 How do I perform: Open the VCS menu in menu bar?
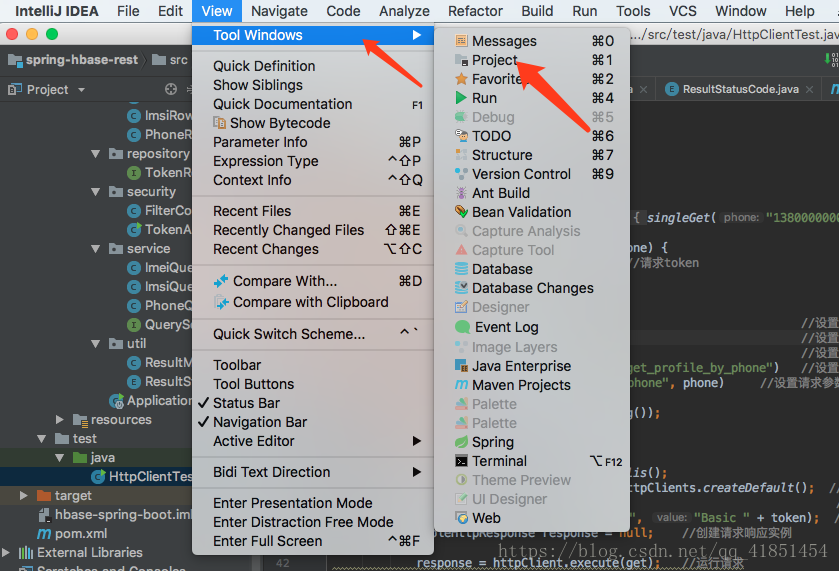682,11
